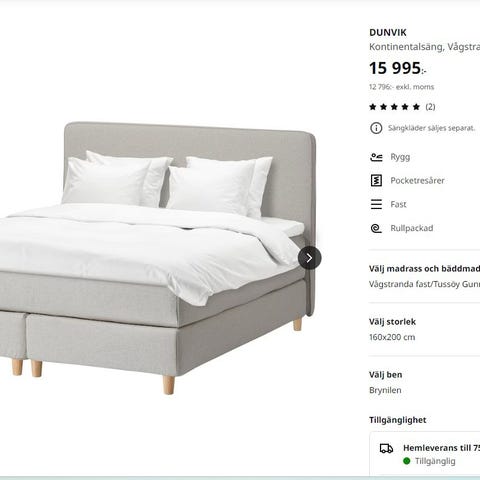Click the home delivery truck icon

point(386,448)
